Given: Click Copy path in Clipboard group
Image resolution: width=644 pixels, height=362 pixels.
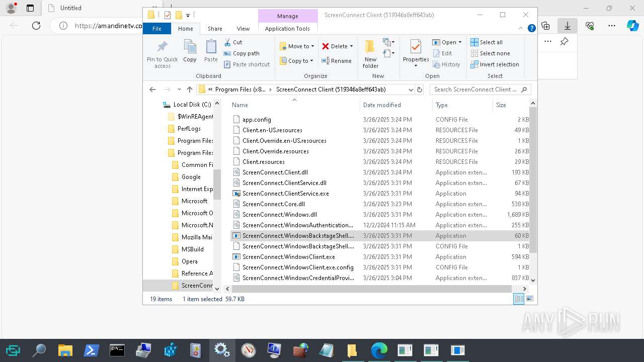Looking at the screenshot, I should 242,53.
